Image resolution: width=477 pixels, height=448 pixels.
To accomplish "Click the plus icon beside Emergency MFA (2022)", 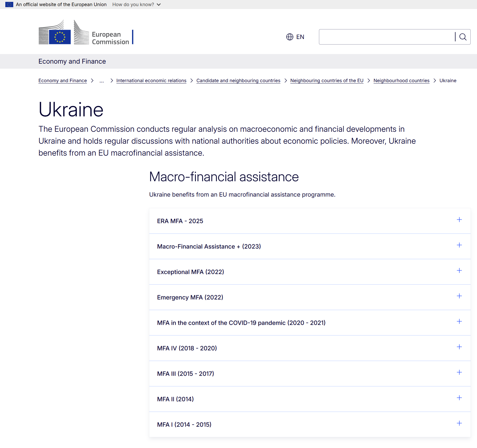I will click(459, 296).
